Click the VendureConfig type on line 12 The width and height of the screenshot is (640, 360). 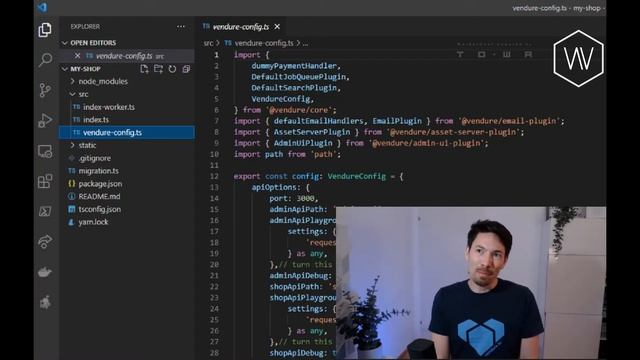click(357, 176)
